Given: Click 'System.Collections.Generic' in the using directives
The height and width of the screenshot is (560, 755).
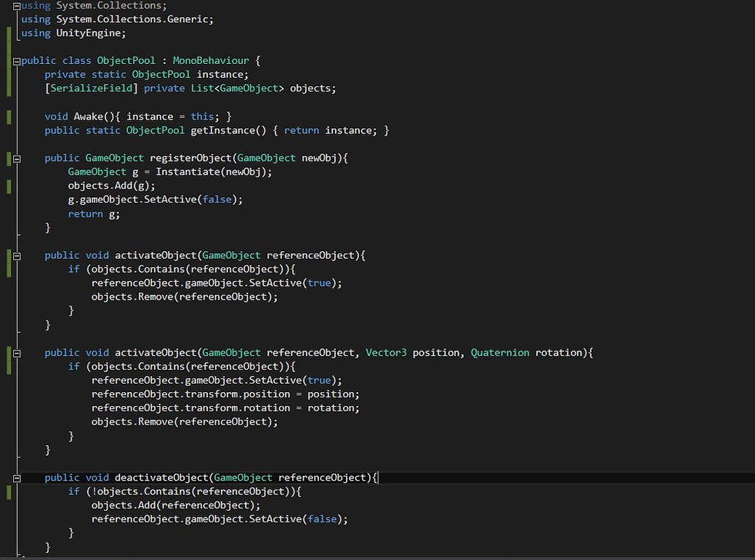Looking at the screenshot, I should 133,19.
